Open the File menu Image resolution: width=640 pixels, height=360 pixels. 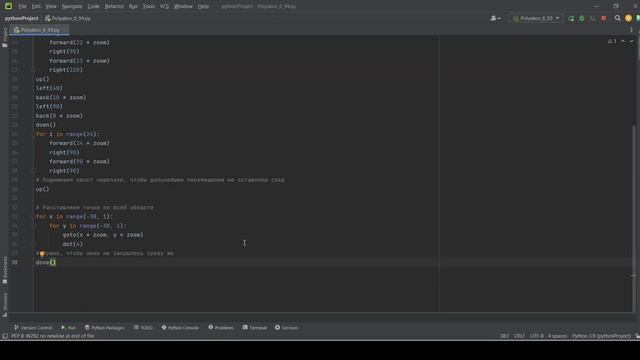[x=22, y=6]
